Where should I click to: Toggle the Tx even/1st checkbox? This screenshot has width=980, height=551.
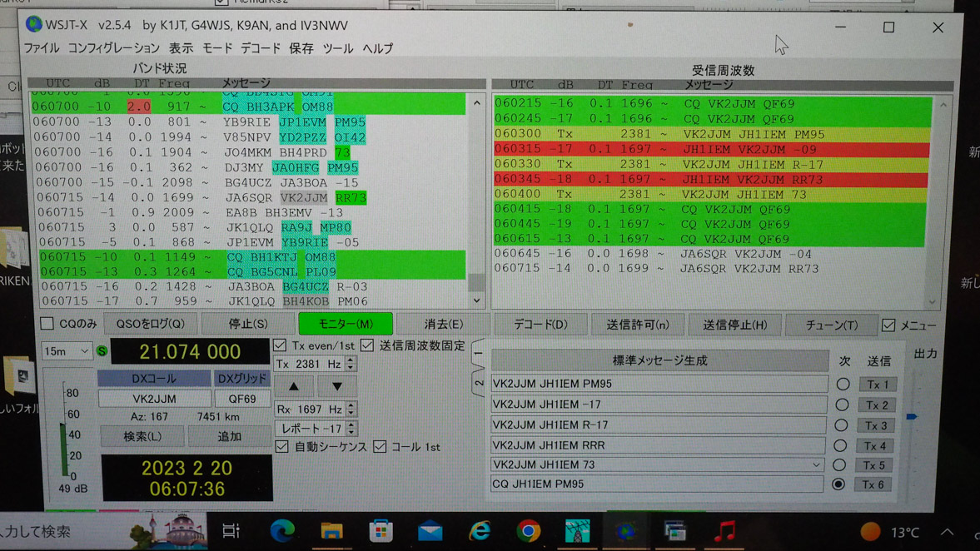[281, 345]
